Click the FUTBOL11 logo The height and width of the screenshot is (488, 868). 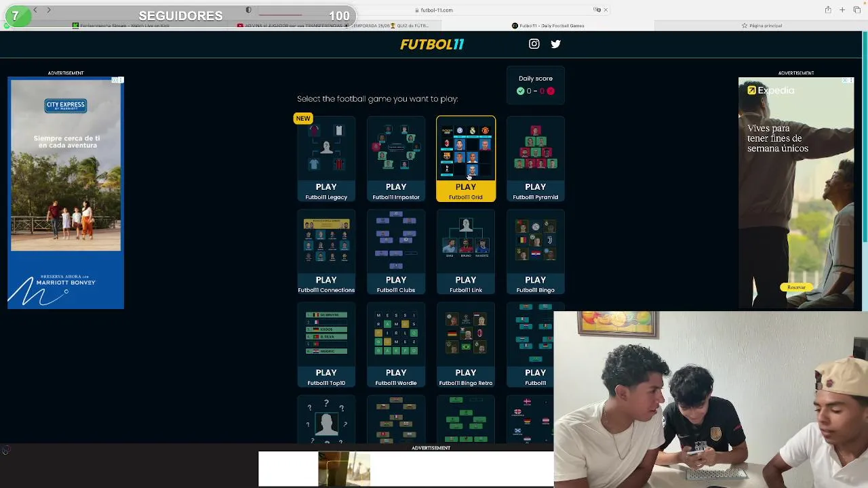click(x=432, y=44)
